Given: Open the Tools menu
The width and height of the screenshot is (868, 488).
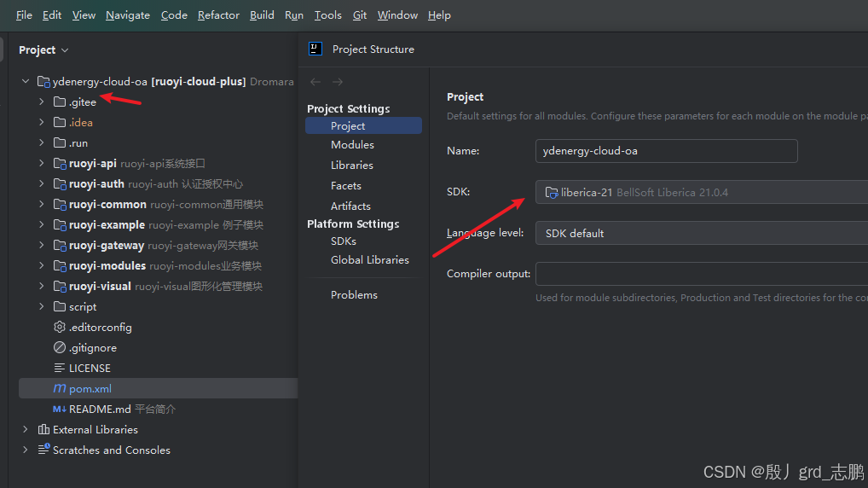Looking at the screenshot, I should pos(327,15).
